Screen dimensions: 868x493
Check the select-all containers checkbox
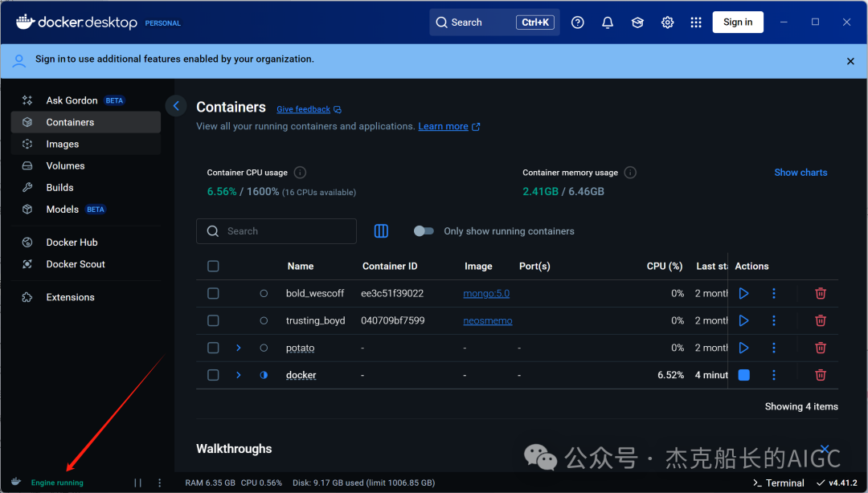pos(213,266)
